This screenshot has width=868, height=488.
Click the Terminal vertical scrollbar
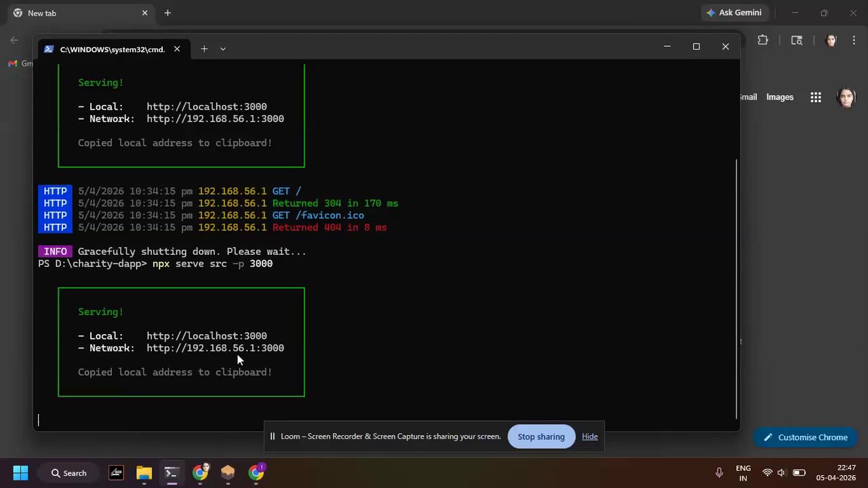click(x=736, y=288)
